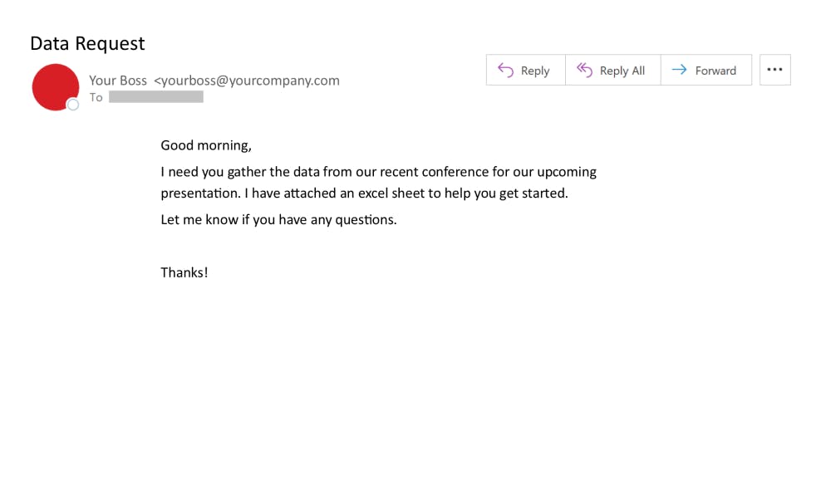Click the Reply All double-arrow icon
The image size is (831, 504).
[x=585, y=71]
